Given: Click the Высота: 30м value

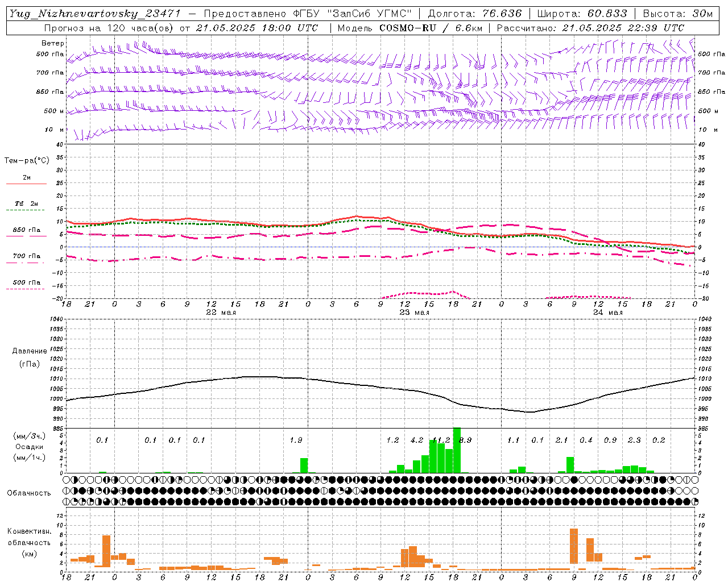Looking at the screenshot, I should pyautogui.click(x=677, y=14).
